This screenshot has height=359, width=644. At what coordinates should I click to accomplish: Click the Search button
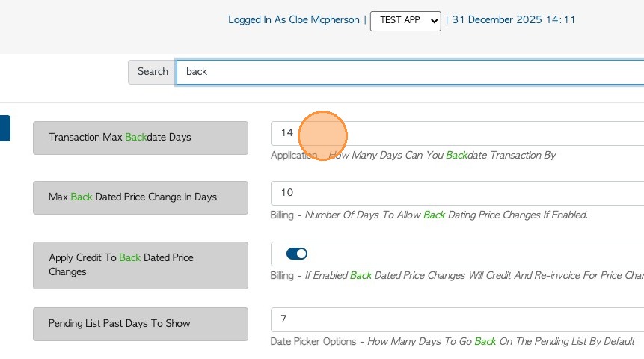tap(153, 72)
